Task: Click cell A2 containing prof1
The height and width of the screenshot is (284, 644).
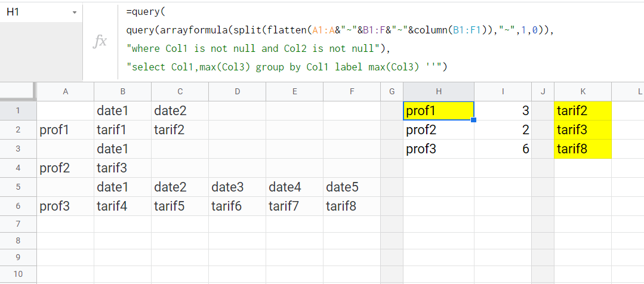Action: [x=65, y=130]
